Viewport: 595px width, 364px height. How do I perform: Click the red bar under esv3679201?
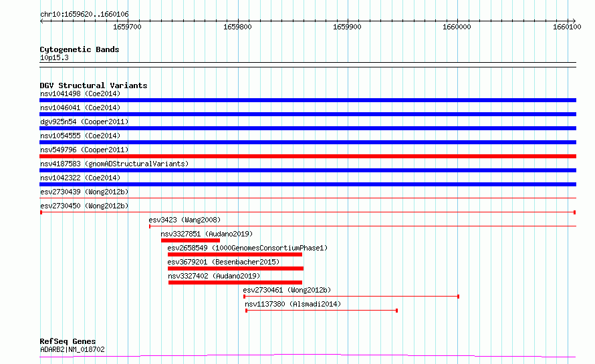tap(235, 268)
